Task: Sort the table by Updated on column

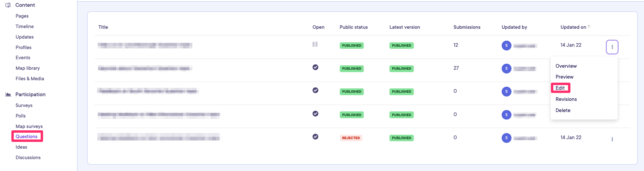Action: tap(573, 27)
